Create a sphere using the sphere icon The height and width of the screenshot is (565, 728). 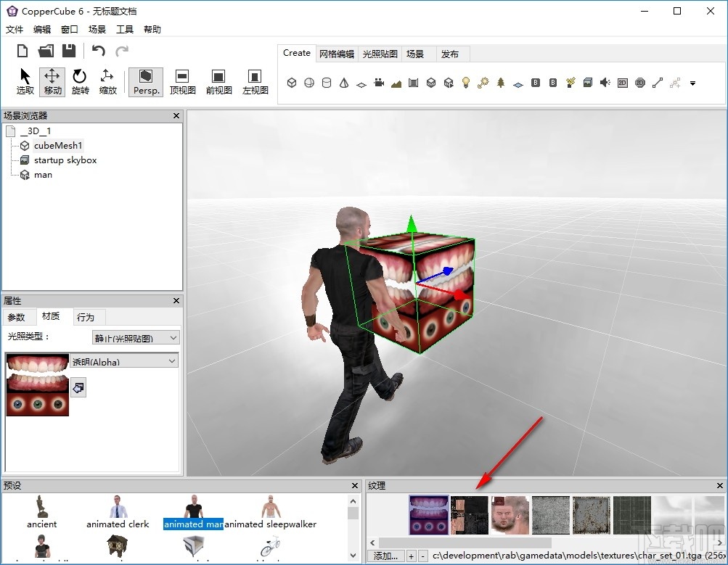(309, 83)
